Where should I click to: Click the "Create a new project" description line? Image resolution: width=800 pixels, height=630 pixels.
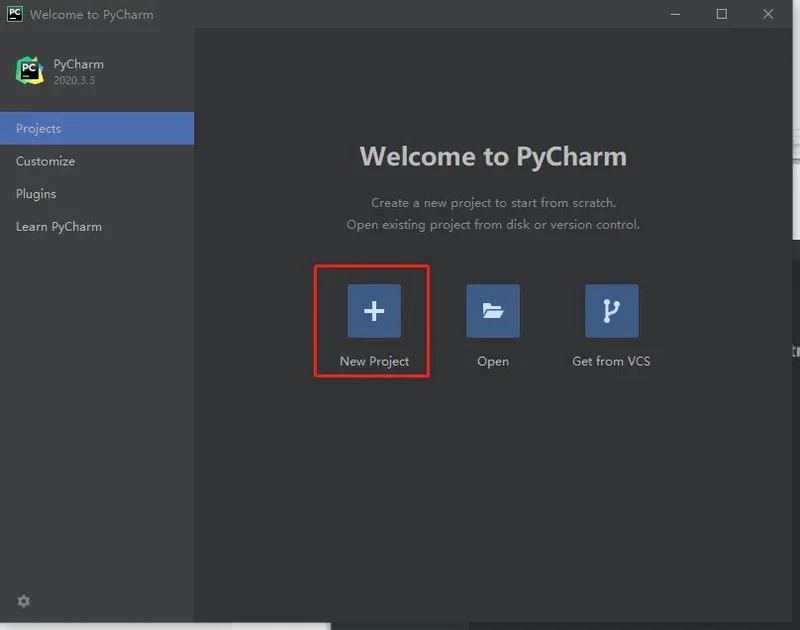pos(493,203)
